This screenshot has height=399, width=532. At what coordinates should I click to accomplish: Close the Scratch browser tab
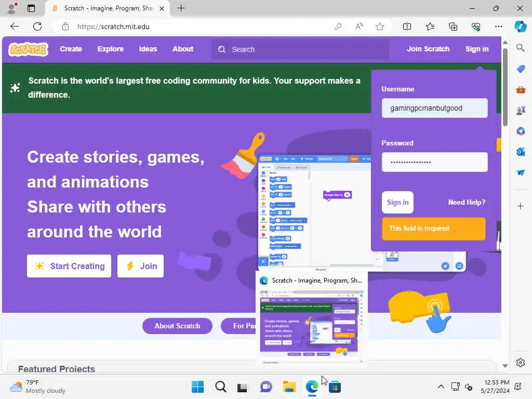pyautogui.click(x=162, y=8)
